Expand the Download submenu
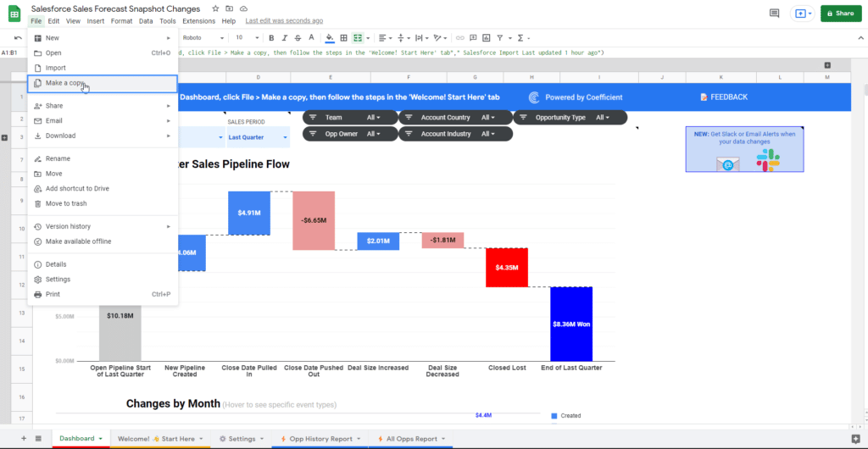The width and height of the screenshot is (868, 449). pos(103,136)
